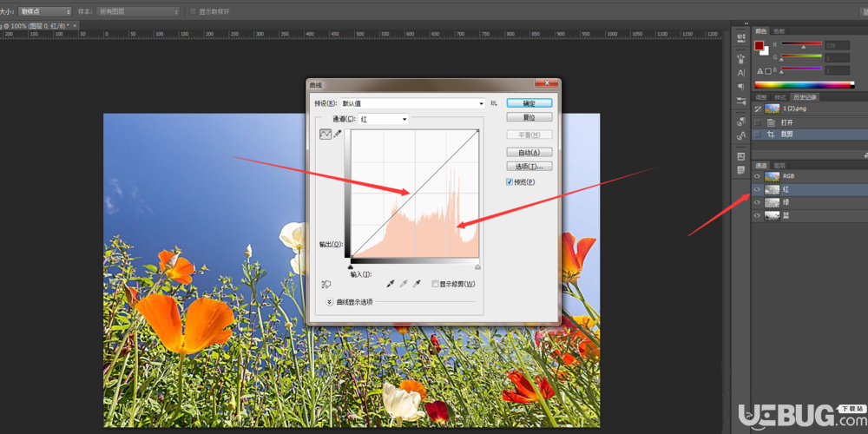Expand the 曲线显示选项 curve display options
Image resolution: width=868 pixels, height=434 pixels.
point(329,302)
